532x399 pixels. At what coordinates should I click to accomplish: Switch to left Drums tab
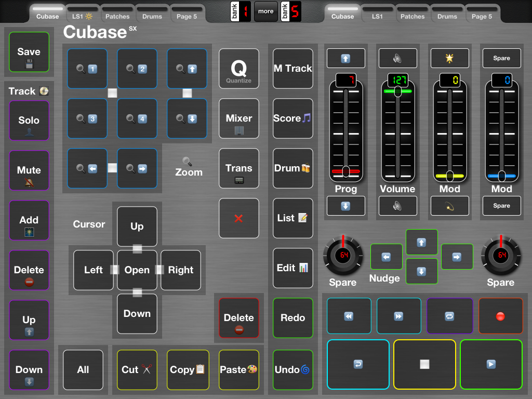152,14
